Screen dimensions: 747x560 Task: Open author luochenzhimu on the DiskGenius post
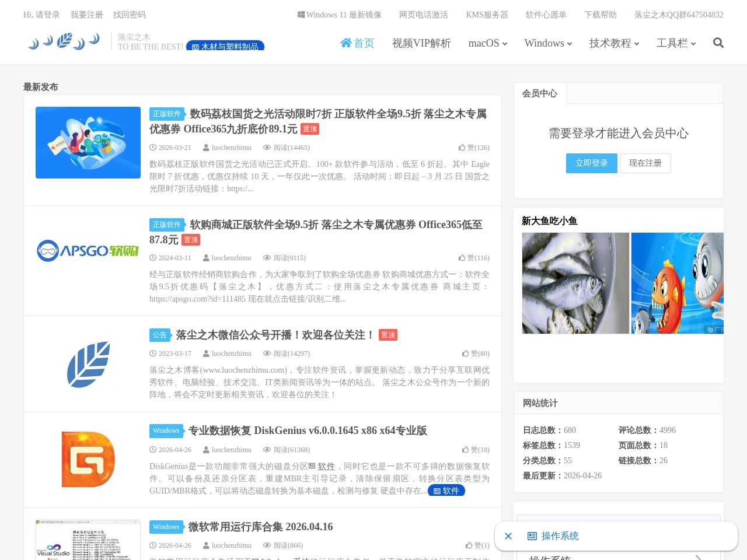[228, 450]
